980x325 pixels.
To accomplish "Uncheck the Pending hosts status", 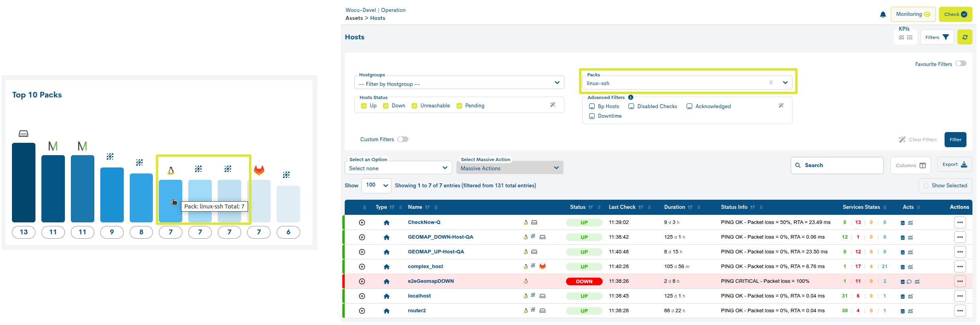I will [x=459, y=106].
